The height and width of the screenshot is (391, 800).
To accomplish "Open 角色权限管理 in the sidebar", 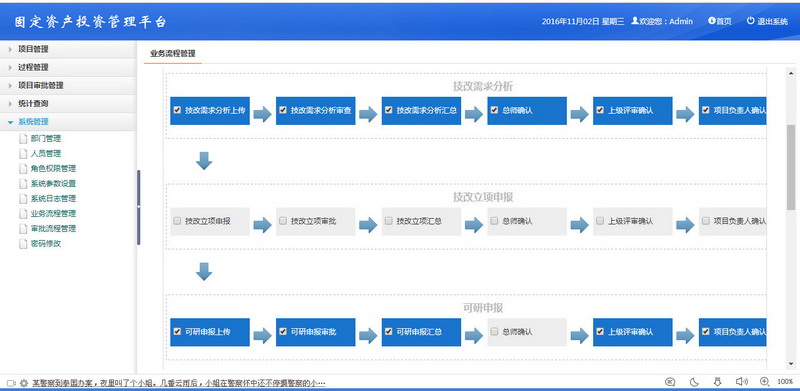I will click(x=53, y=169).
